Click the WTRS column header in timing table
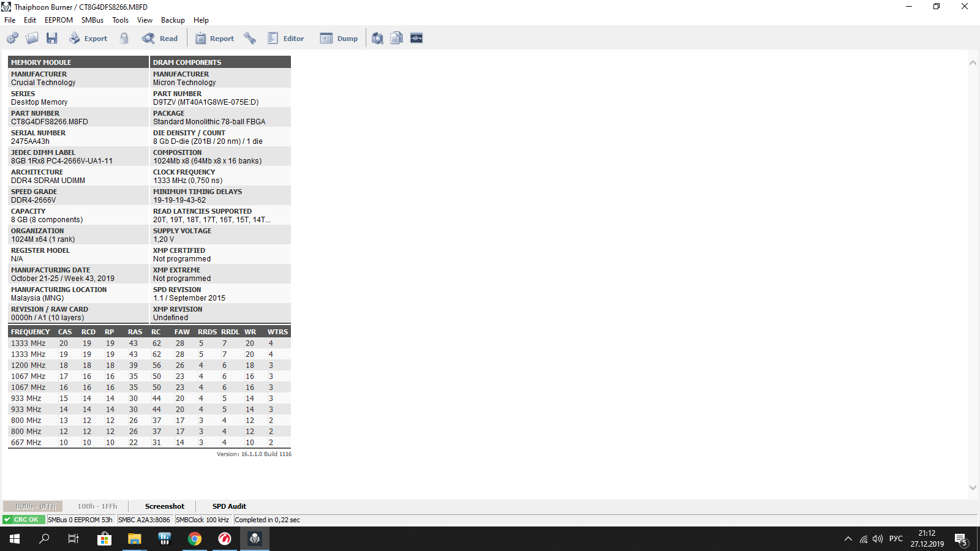 pos(277,332)
